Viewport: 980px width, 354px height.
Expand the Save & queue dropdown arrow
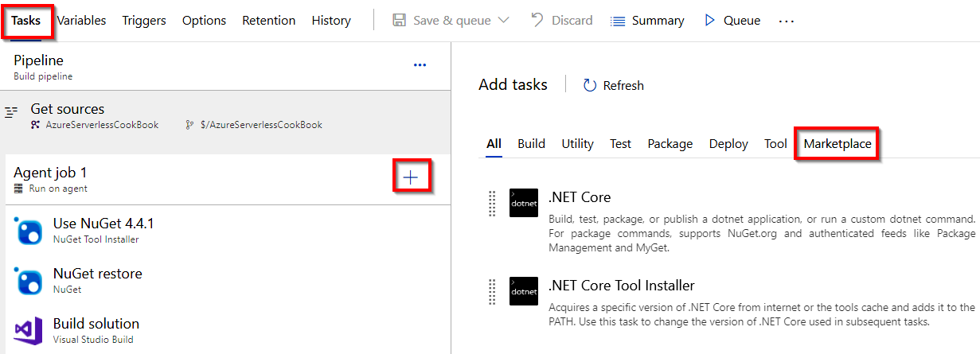pos(503,21)
